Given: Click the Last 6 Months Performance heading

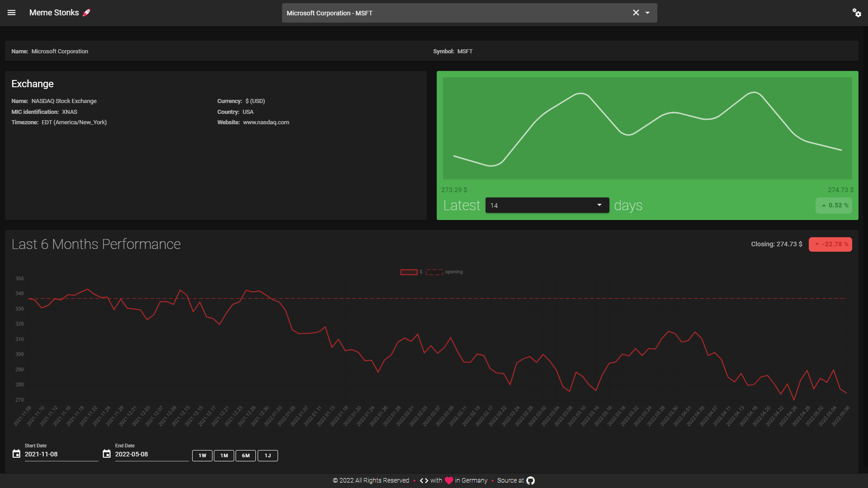Looking at the screenshot, I should (96, 244).
